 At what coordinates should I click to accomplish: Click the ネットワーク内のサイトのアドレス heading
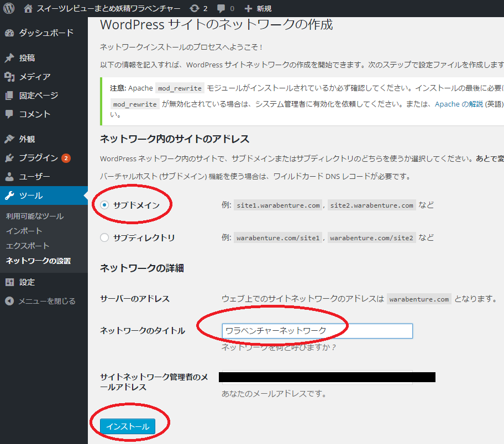point(175,139)
